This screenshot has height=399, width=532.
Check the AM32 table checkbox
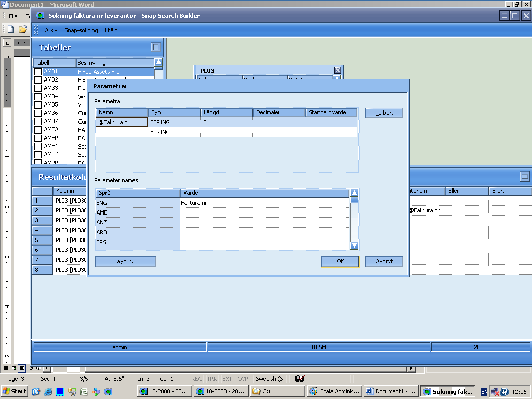(38, 79)
